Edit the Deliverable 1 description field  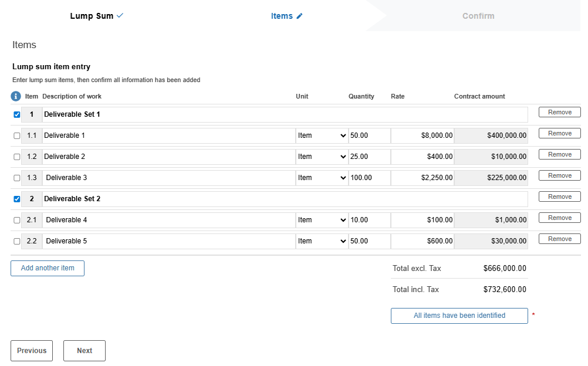coord(169,135)
